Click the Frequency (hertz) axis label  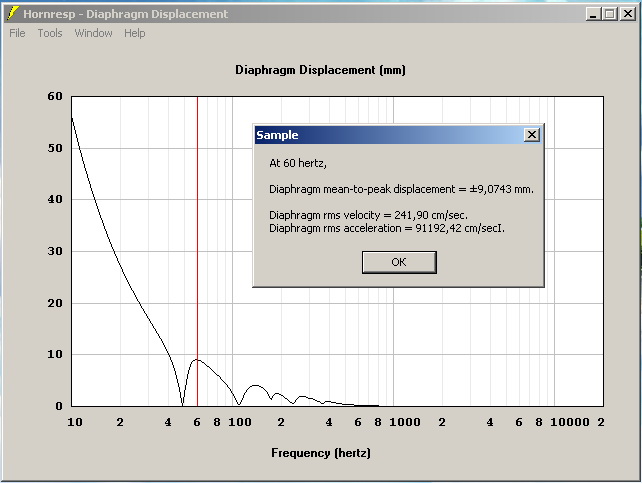coord(321,453)
